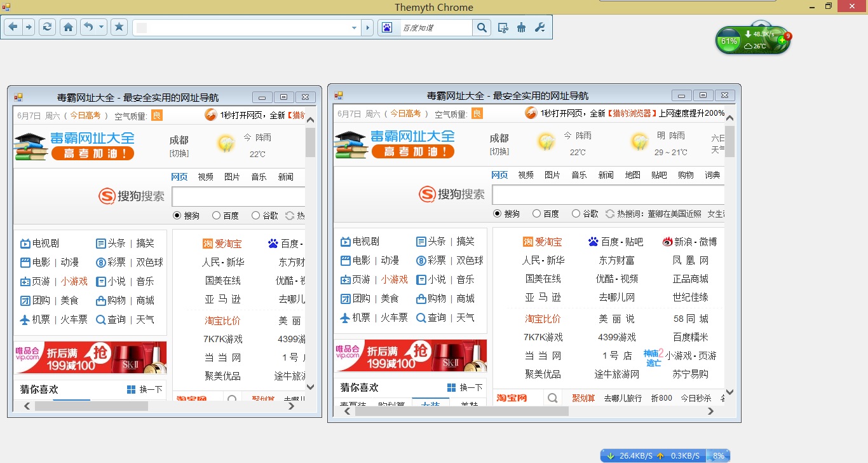Click the 头条 news icon in the right window
The height and width of the screenshot is (463, 868).
pyautogui.click(x=421, y=242)
